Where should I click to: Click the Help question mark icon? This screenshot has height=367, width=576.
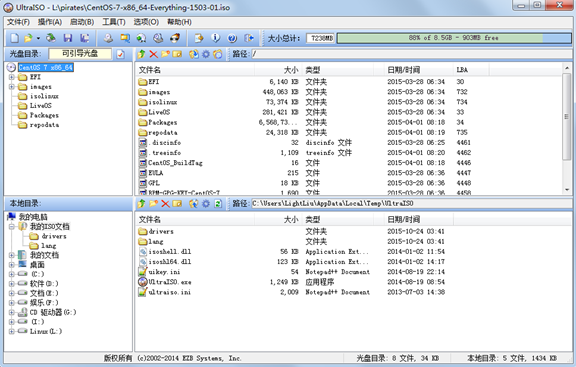(232, 38)
